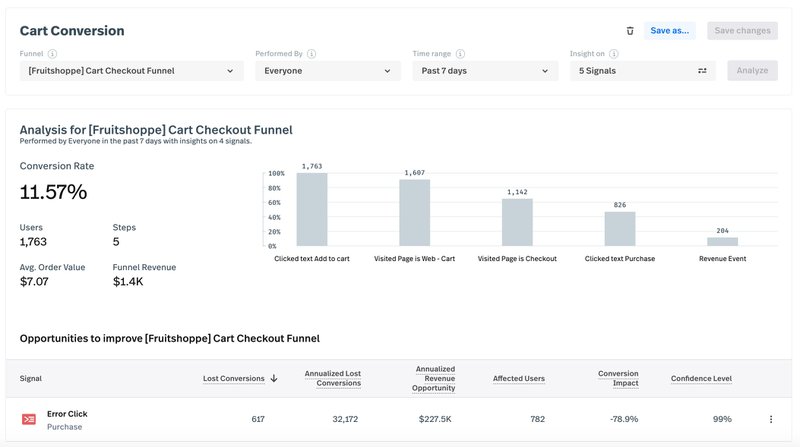Open the Past 7 days time range dropdown

pos(485,71)
